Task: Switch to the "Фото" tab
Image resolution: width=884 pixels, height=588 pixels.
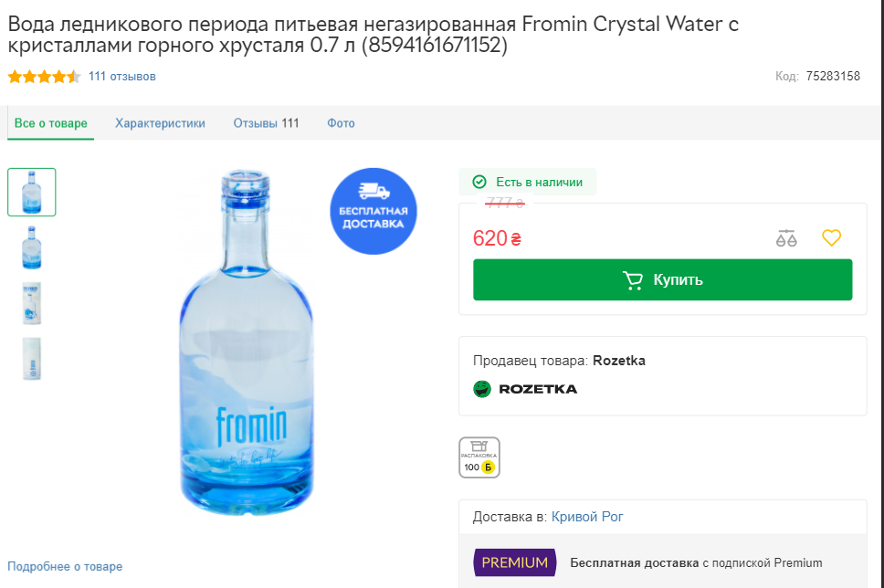Action: click(341, 123)
